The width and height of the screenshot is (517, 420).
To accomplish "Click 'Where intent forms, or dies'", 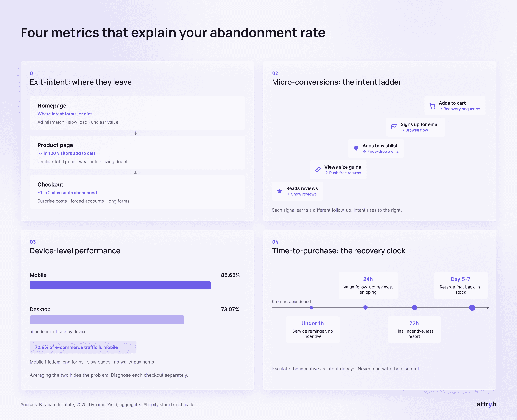I will pos(65,114).
